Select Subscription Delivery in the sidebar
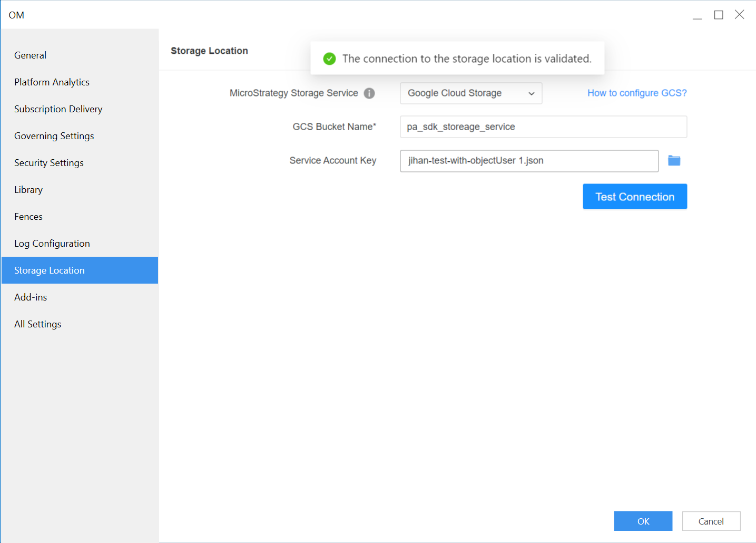The width and height of the screenshot is (756, 543). point(58,109)
